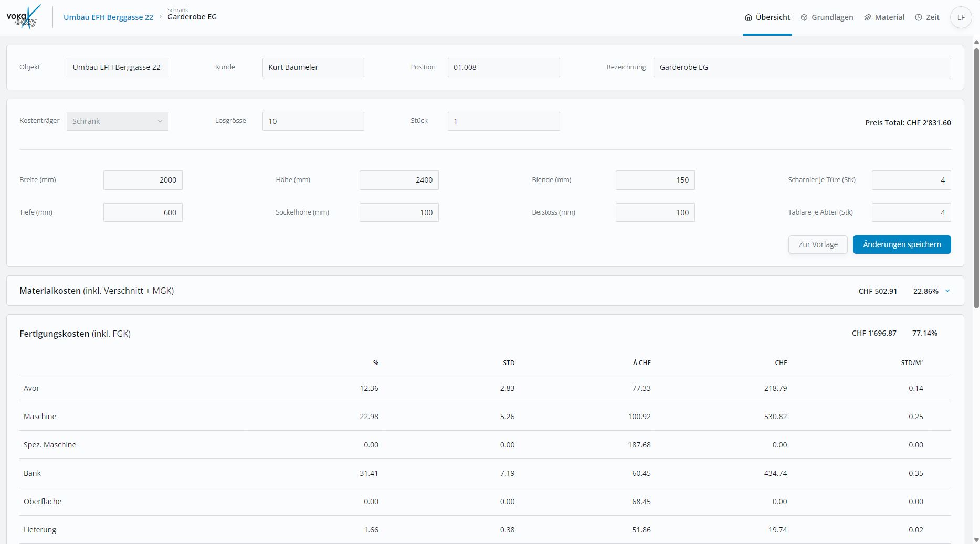The height and width of the screenshot is (544, 980).
Task: Open the Kostenträger Schrank dropdown
Action: (117, 121)
